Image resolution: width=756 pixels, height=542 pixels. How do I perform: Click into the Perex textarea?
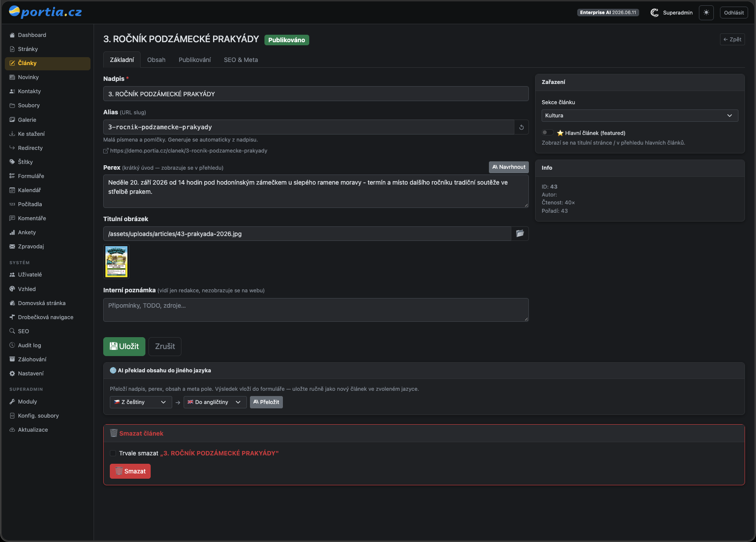point(316,191)
